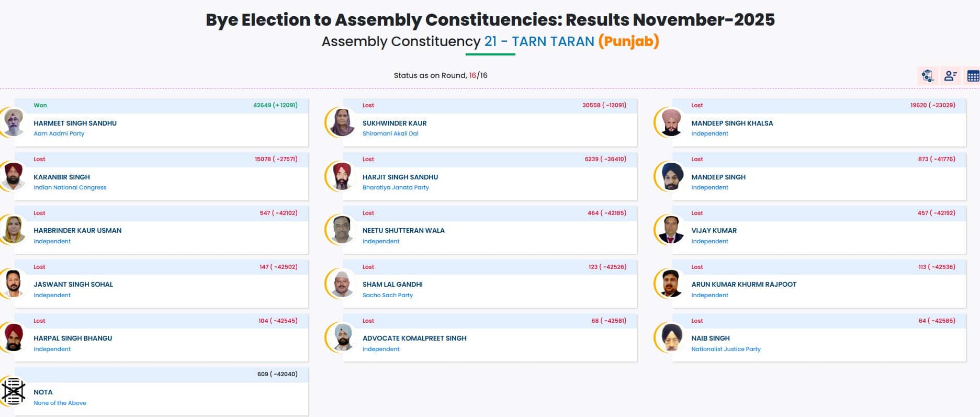Open the Bharatiya Janata Party link
The width and height of the screenshot is (980, 417).
(x=396, y=187)
